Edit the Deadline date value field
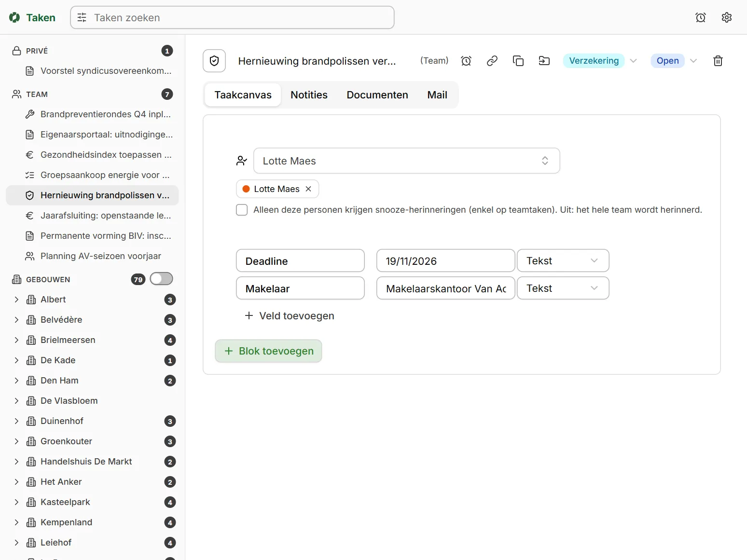 pyautogui.click(x=446, y=261)
